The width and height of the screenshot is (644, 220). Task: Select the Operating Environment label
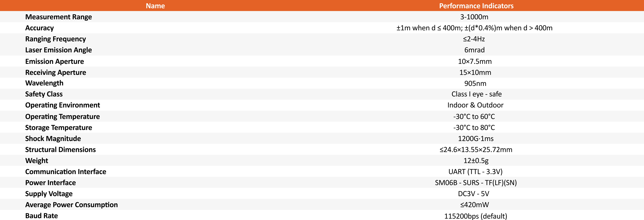(63, 105)
